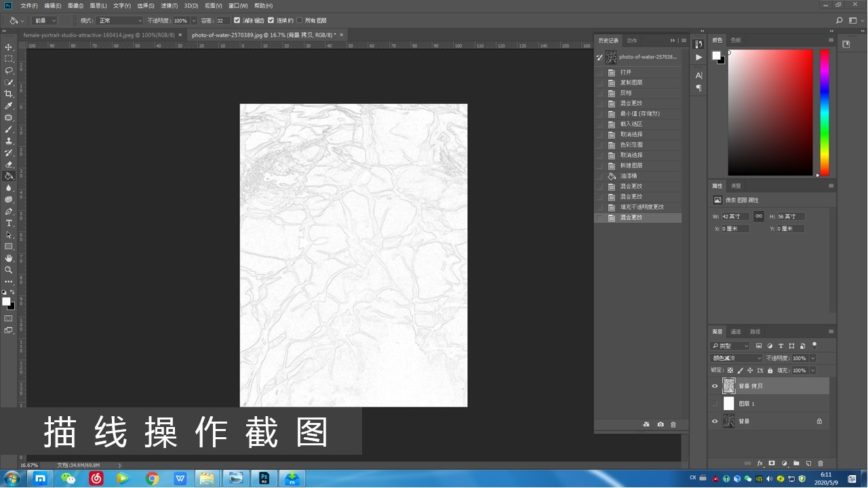868x488 pixels.
Task: Open the 类型 layer filter dropdown
Action: [x=730, y=346]
